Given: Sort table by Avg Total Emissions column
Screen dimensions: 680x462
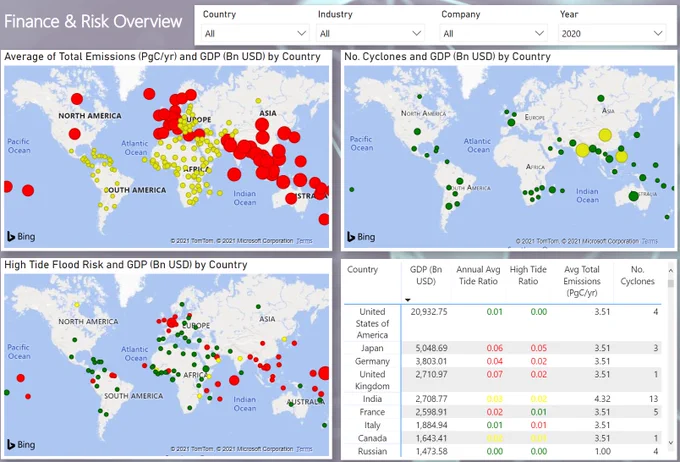Looking at the screenshot, I should click(x=582, y=281).
